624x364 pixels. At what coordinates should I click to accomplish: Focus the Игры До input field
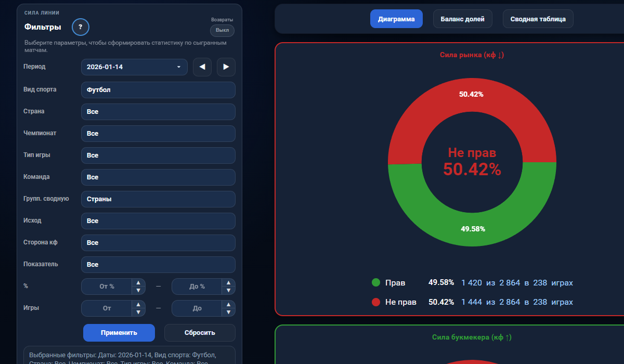[197, 308]
